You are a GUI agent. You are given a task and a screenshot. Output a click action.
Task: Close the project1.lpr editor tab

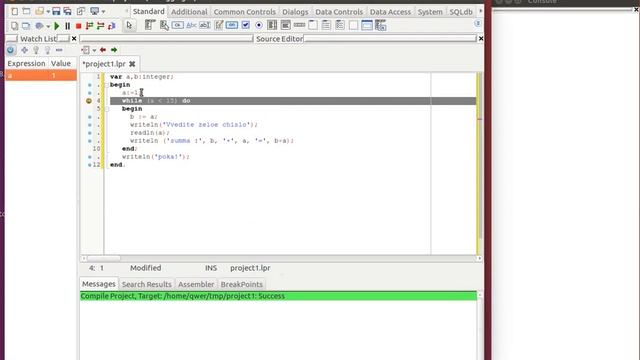tap(132, 64)
